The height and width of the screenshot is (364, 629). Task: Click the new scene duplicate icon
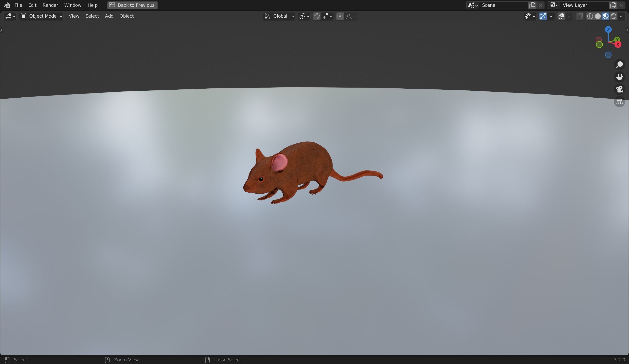(532, 5)
